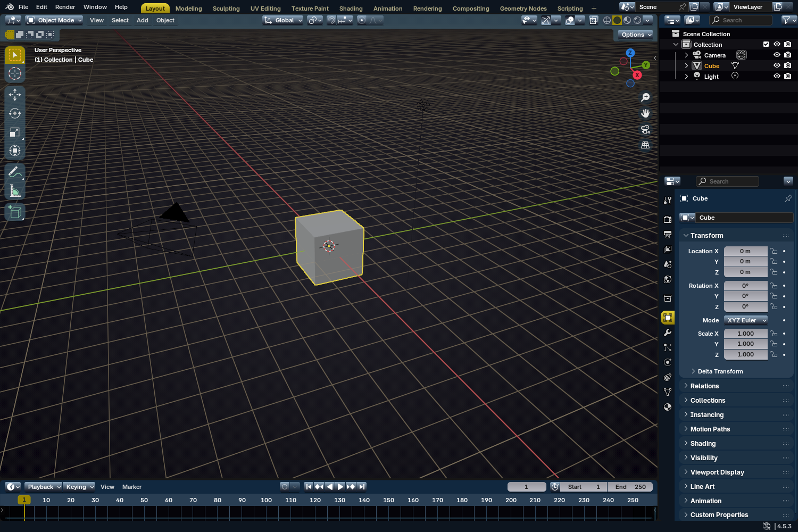Click the Z axis on navigation gizmo
This screenshot has height=532, width=798.
[x=630, y=53]
